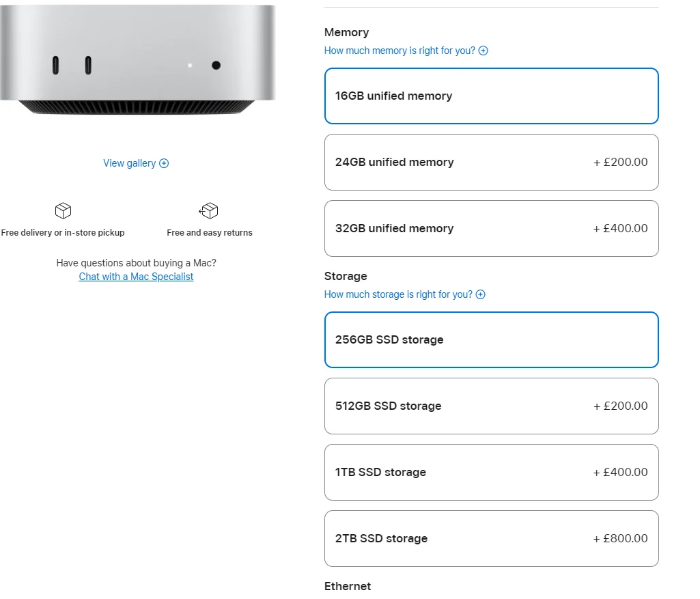Open the View gallery link
The height and width of the screenshot is (599, 700).
click(x=130, y=163)
